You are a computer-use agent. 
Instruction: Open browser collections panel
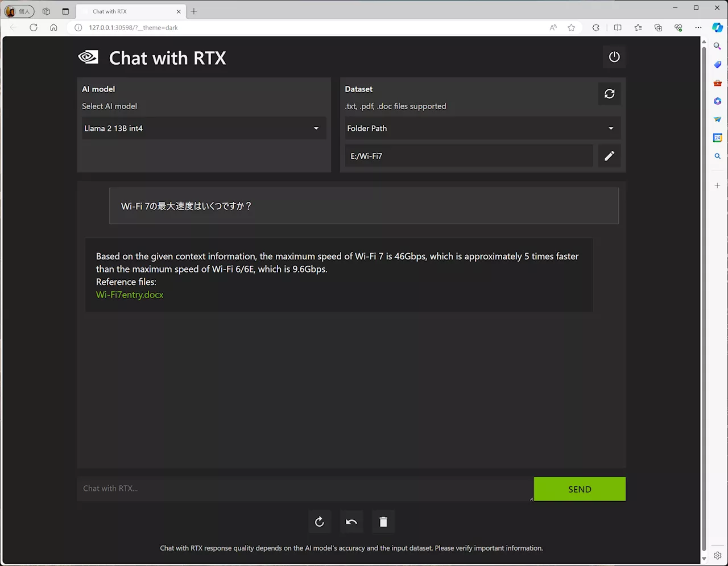tap(658, 27)
